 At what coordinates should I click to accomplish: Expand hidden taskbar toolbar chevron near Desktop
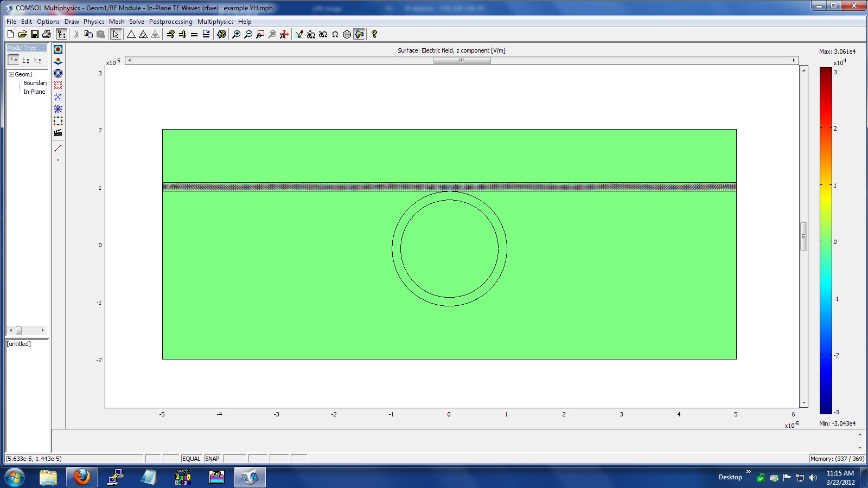click(x=749, y=472)
